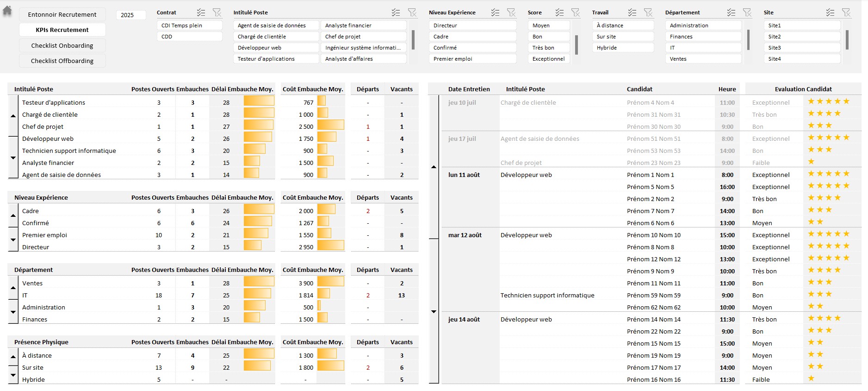
Task: Clear the Département slicer filter
Action: click(x=747, y=13)
